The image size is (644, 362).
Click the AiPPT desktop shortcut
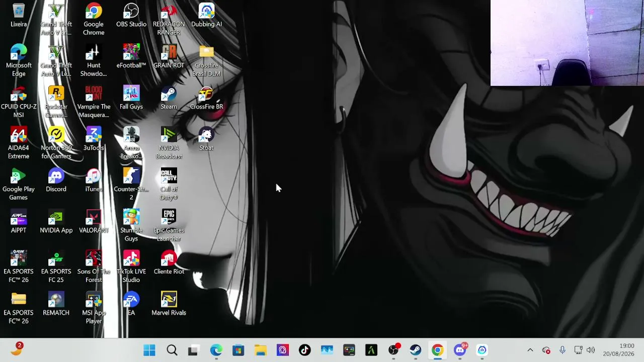click(x=19, y=222)
